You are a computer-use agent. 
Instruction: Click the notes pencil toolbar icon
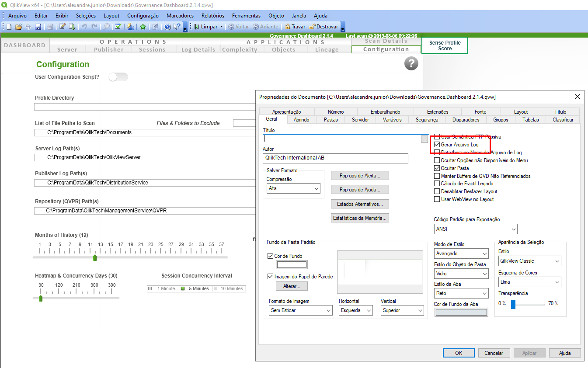(x=155, y=27)
